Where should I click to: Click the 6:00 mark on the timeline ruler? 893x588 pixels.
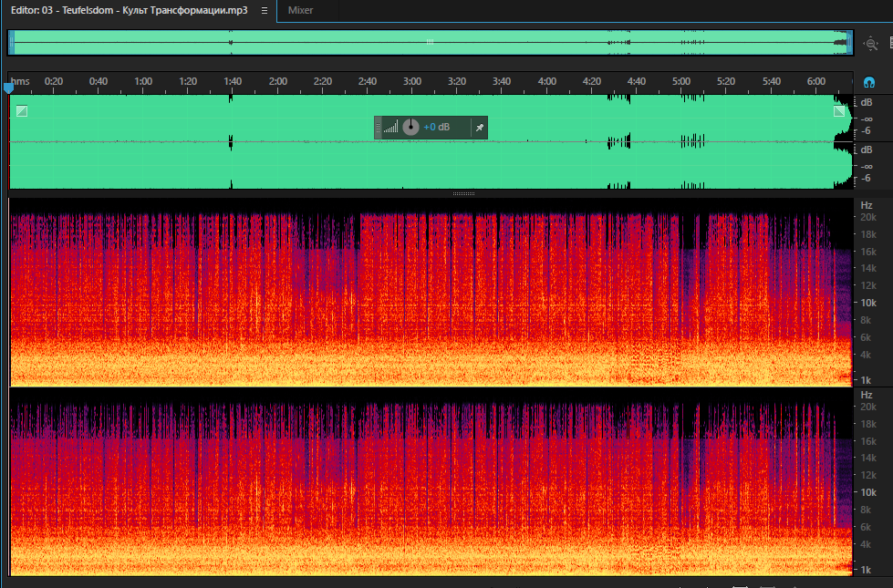pos(816,81)
